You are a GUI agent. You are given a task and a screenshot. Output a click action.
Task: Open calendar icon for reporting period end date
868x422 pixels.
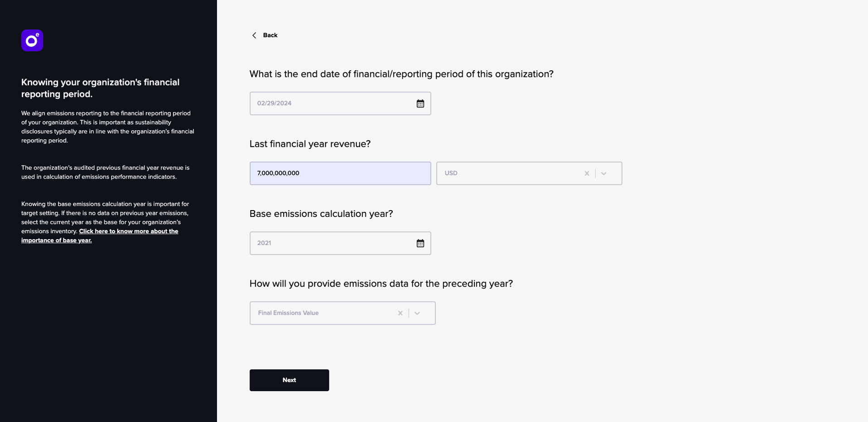pyautogui.click(x=420, y=104)
